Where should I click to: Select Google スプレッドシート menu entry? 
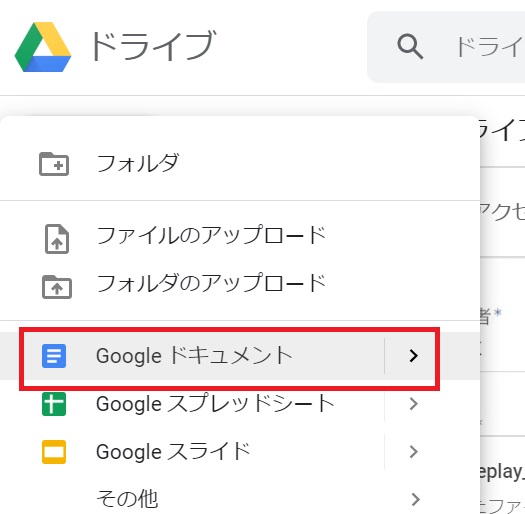(x=192, y=404)
